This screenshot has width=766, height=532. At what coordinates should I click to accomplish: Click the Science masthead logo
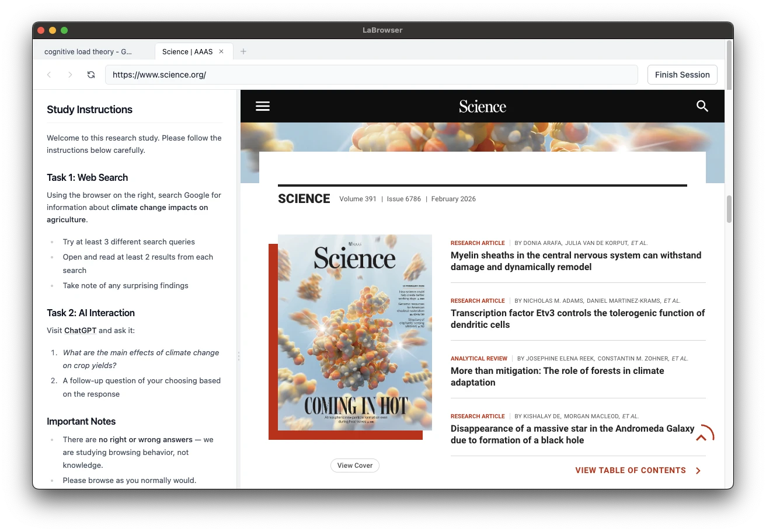click(482, 106)
